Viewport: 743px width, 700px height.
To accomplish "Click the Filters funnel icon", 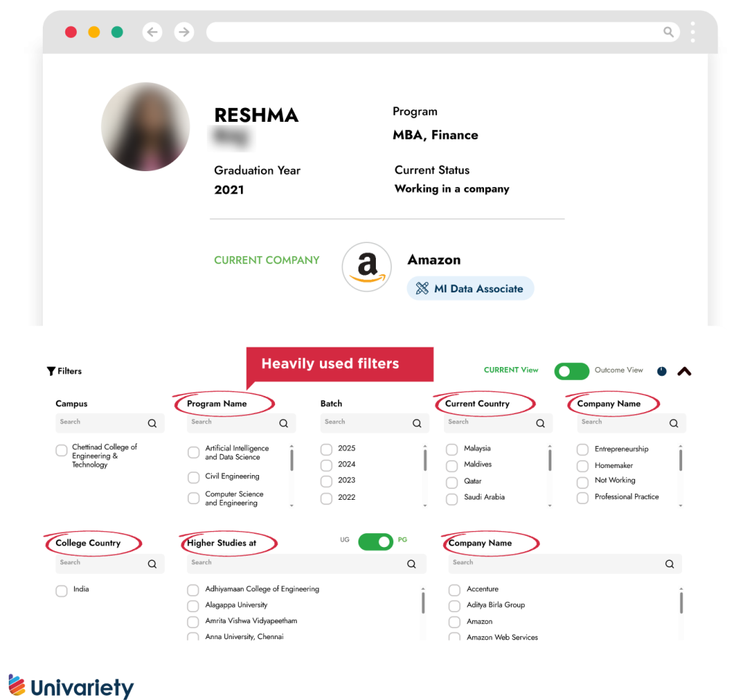I will click(52, 371).
